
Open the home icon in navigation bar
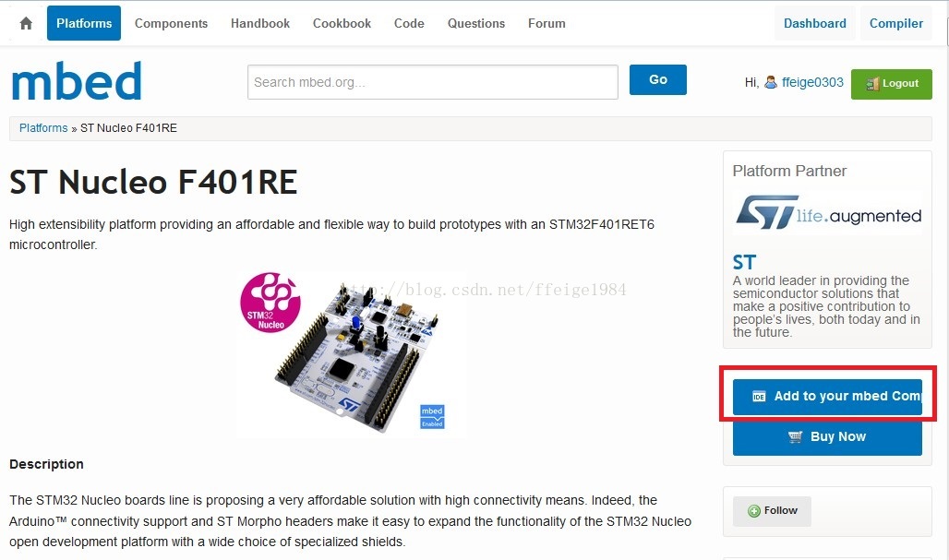coord(26,24)
